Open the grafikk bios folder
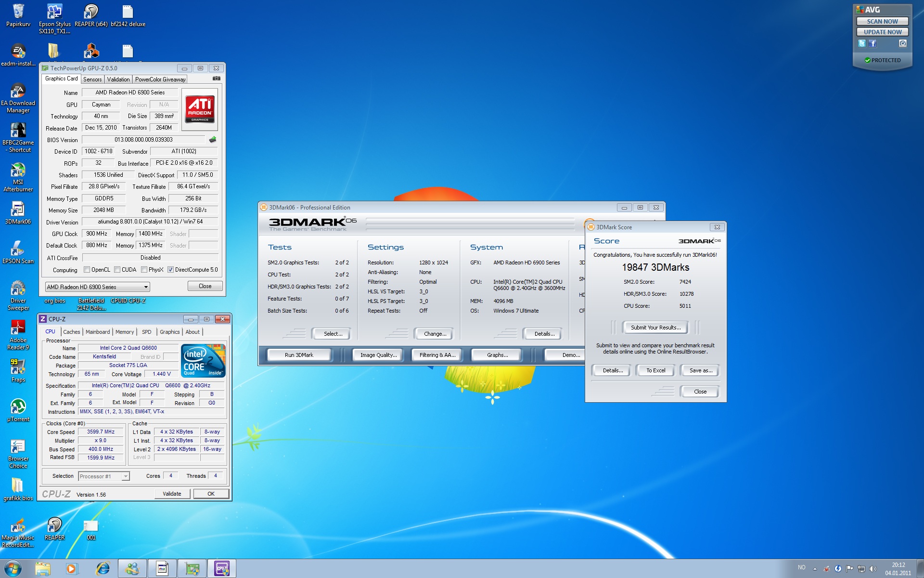 18,489
